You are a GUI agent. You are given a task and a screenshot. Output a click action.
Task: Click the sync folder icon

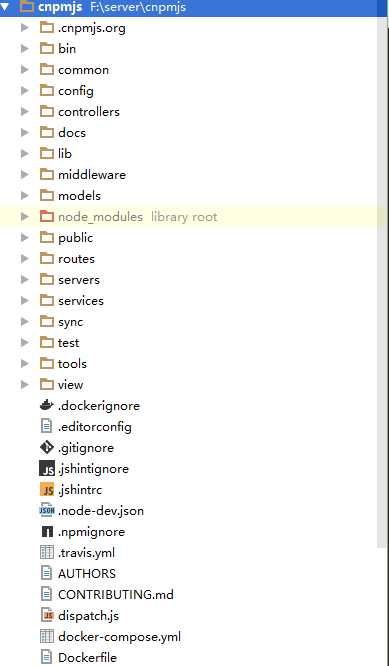47,321
